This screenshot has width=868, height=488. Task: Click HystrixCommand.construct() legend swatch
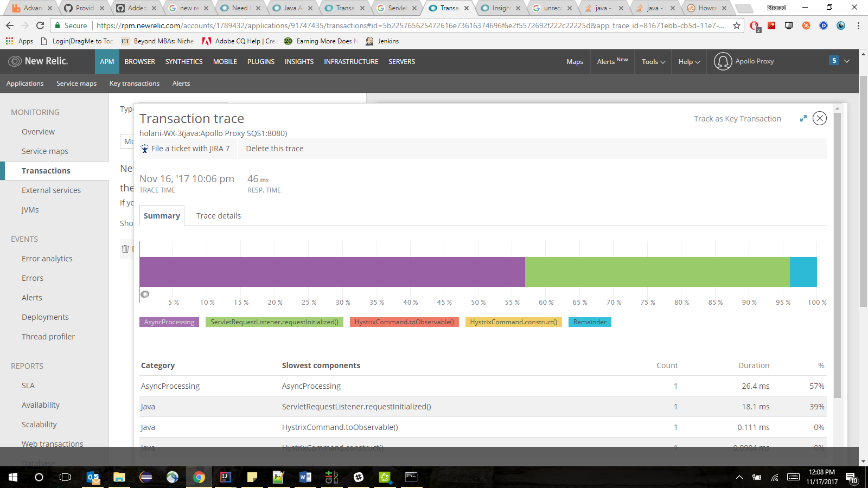click(513, 322)
